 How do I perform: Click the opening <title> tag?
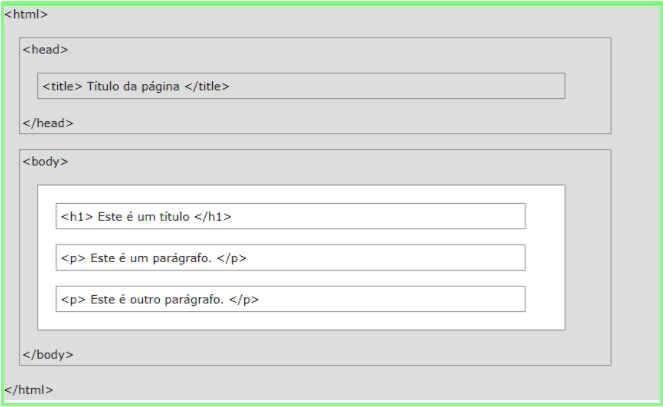pos(62,86)
